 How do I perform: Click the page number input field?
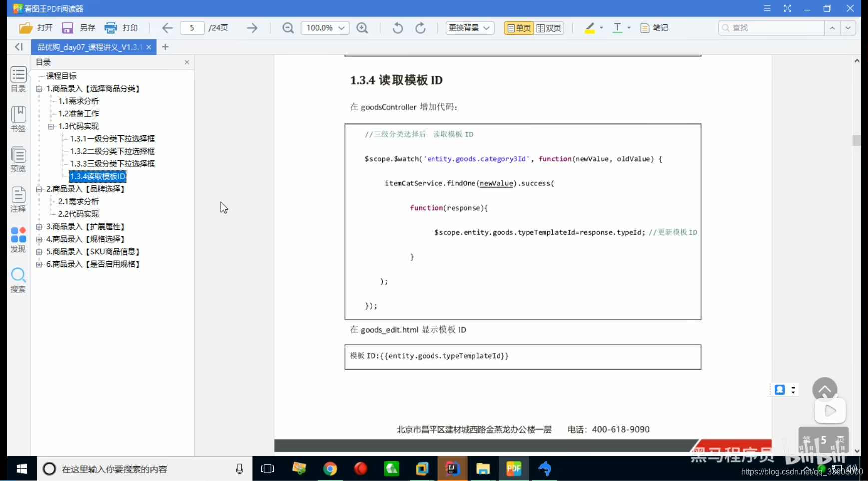192,28
